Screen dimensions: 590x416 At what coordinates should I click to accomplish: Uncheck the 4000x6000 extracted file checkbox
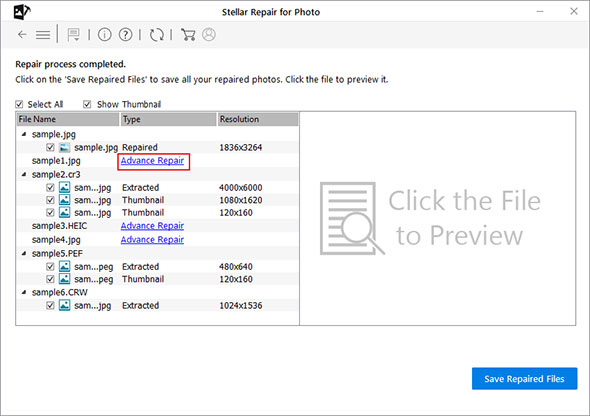50,187
